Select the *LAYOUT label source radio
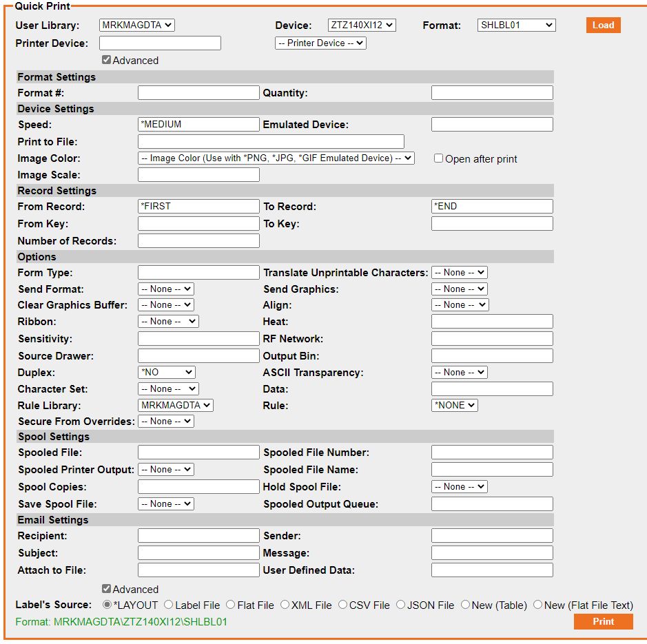The width and height of the screenshot is (647, 644). tap(107, 604)
